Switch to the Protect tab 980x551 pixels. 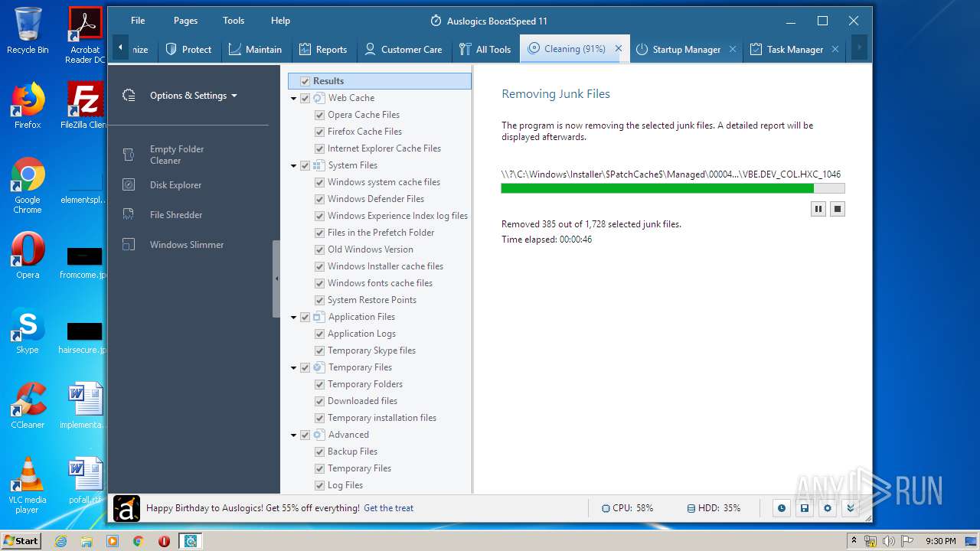[x=189, y=49]
